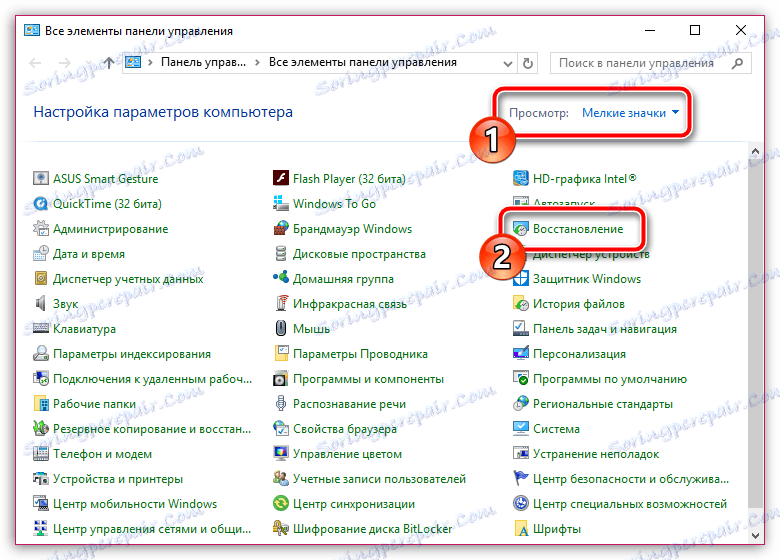
Task: Open Параметры индексирования link
Action: pos(132,354)
